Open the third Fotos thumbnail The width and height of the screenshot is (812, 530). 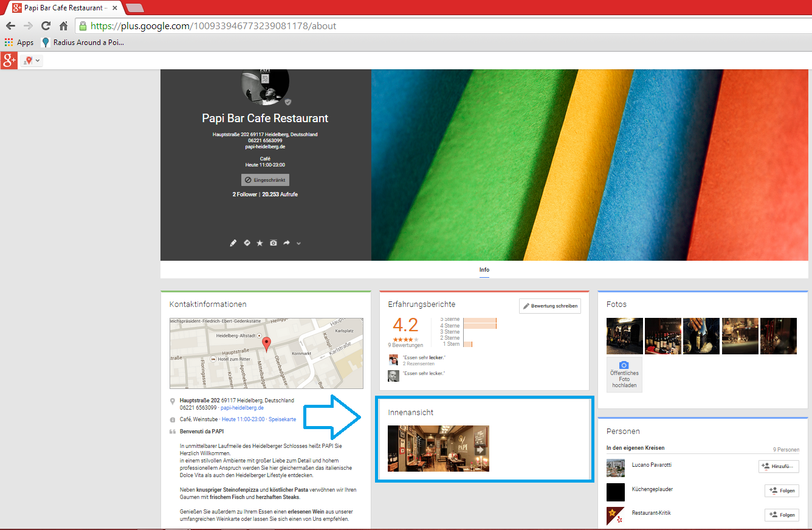[701, 336]
